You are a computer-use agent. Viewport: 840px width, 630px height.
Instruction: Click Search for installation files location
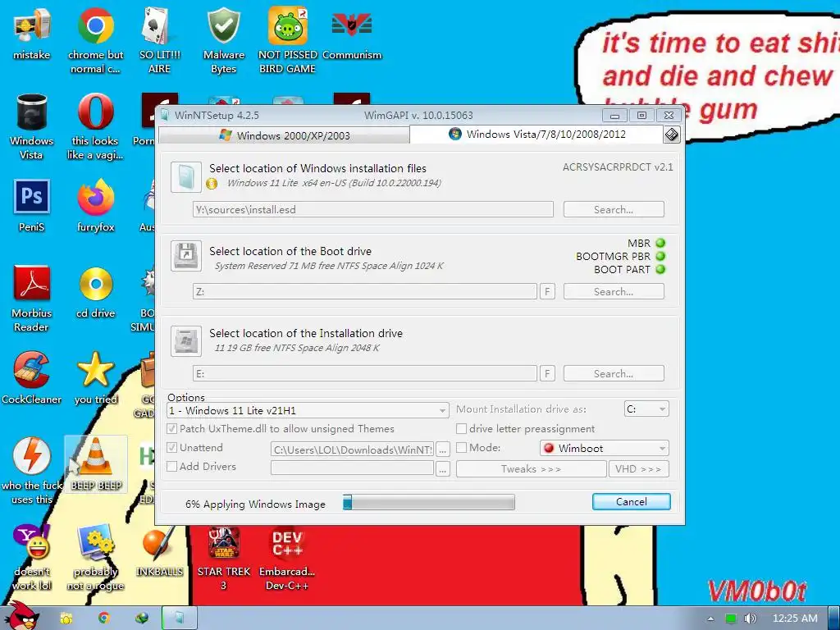coord(614,209)
